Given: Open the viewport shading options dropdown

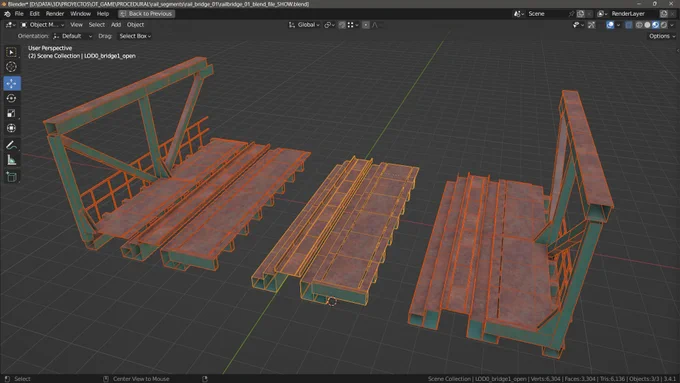Looking at the screenshot, I should click(672, 25).
